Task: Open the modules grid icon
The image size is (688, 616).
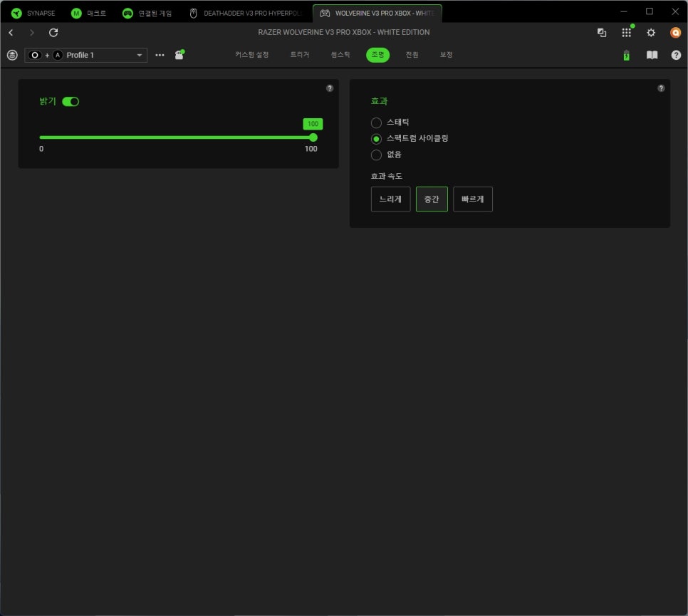Action: tap(627, 33)
